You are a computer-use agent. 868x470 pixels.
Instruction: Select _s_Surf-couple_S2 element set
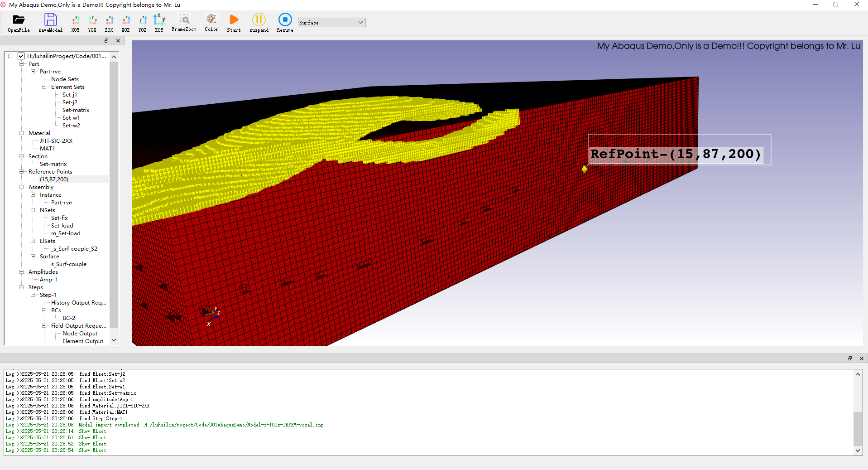74,249
